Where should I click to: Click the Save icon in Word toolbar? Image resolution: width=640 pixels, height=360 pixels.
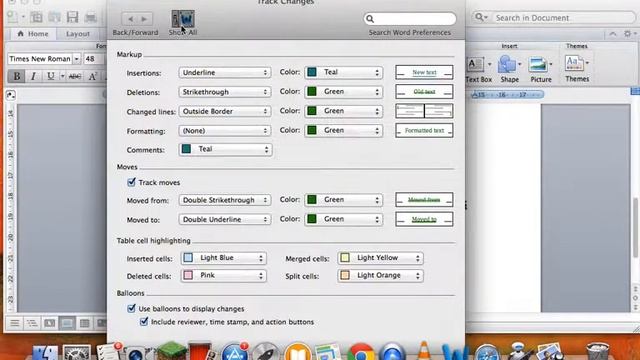[x=72, y=17]
